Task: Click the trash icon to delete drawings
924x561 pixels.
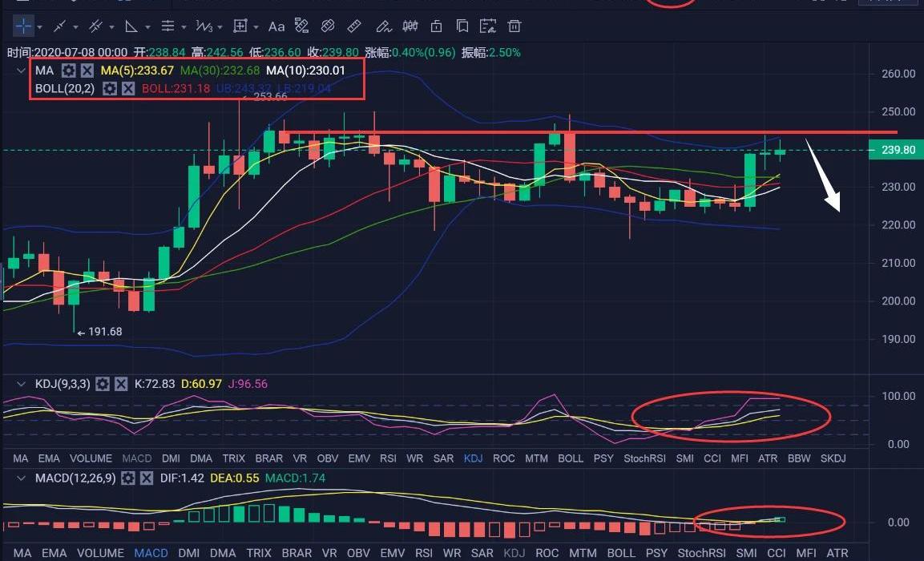Action: (x=514, y=26)
